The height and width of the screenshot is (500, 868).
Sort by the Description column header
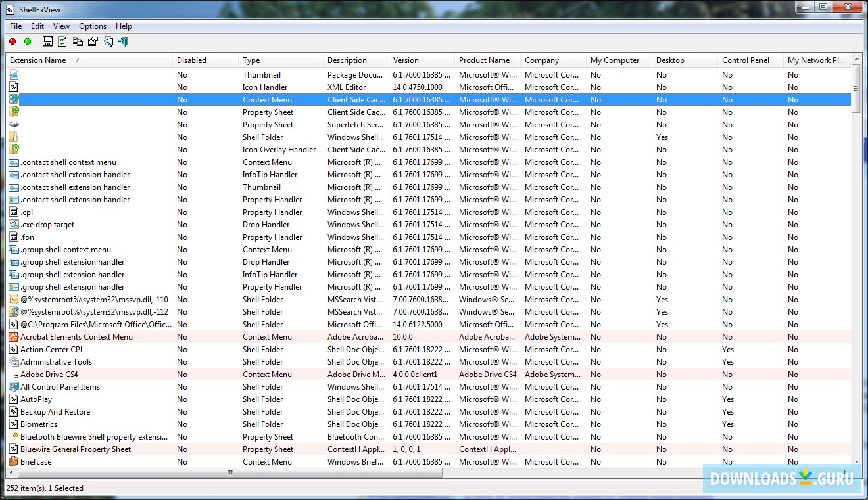(x=356, y=60)
